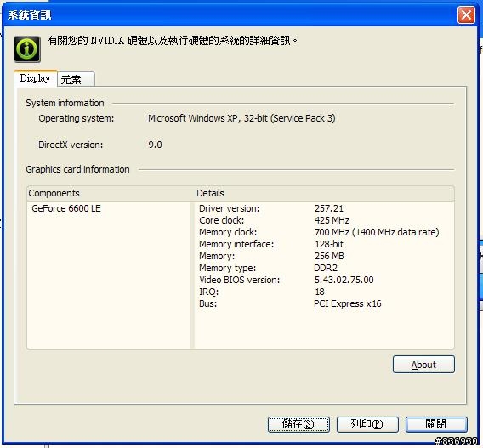Click the 儲存(S) save button

click(x=298, y=424)
